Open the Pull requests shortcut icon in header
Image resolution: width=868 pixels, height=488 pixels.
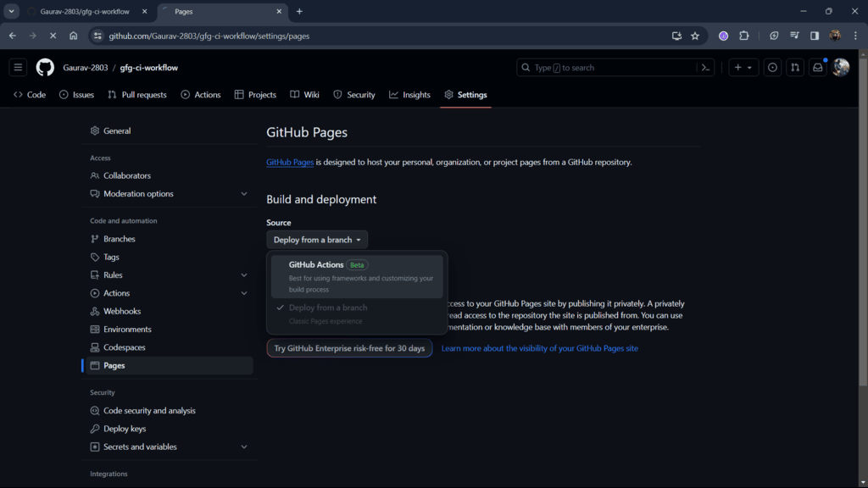tap(795, 68)
